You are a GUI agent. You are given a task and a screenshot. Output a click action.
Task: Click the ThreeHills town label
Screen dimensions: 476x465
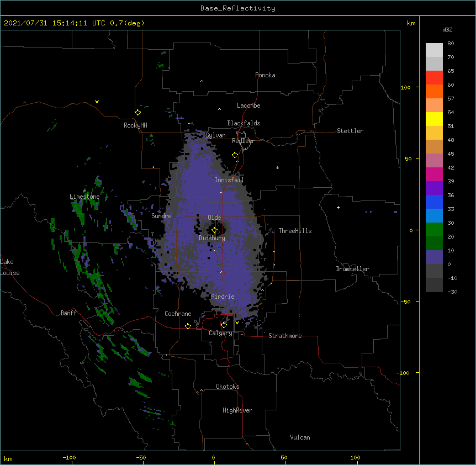pos(295,231)
